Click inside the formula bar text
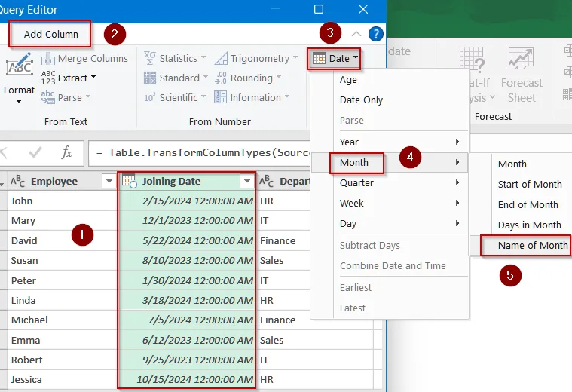The width and height of the screenshot is (572, 392). pos(203,153)
